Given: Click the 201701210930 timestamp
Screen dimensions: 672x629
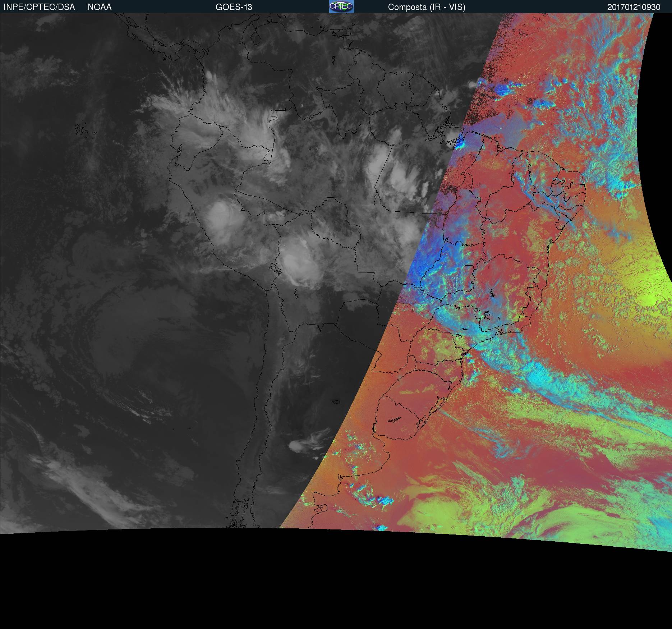Looking at the screenshot, I should 634,7.
